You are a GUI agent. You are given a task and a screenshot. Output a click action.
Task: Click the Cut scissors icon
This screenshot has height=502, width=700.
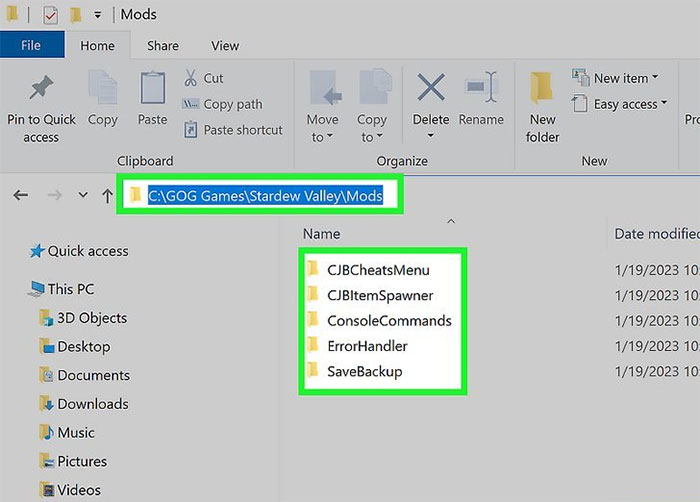click(x=190, y=78)
